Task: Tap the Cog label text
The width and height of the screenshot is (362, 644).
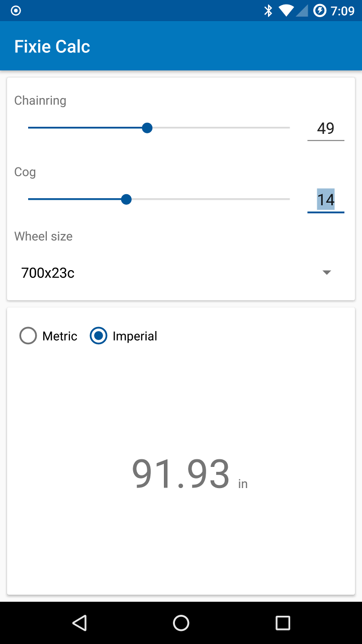Action: (x=25, y=172)
